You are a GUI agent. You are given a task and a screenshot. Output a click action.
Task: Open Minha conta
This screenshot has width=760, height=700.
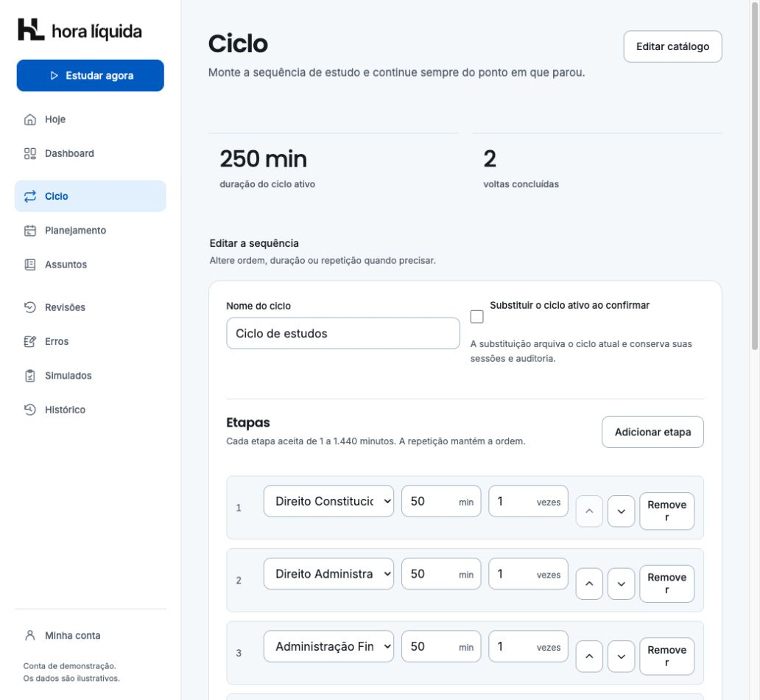point(90,635)
